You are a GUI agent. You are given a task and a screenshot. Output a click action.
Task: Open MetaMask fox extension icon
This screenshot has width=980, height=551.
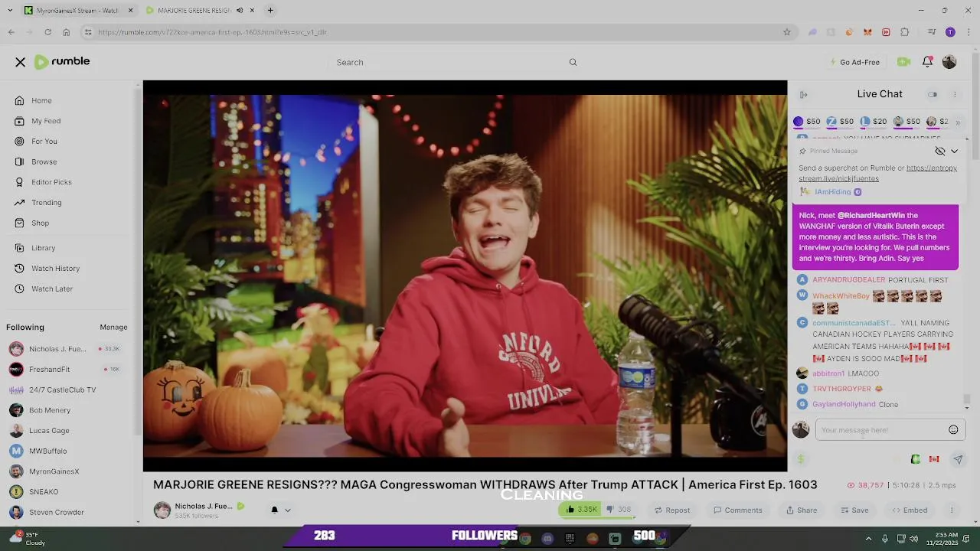[x=867, y=32]
